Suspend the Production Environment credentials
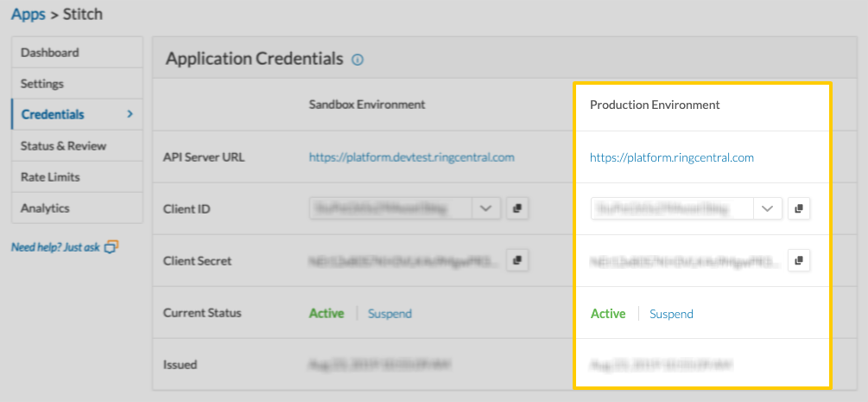Image resolution: width=868 pixels, height=402 pixels. [x=671, y=314]
